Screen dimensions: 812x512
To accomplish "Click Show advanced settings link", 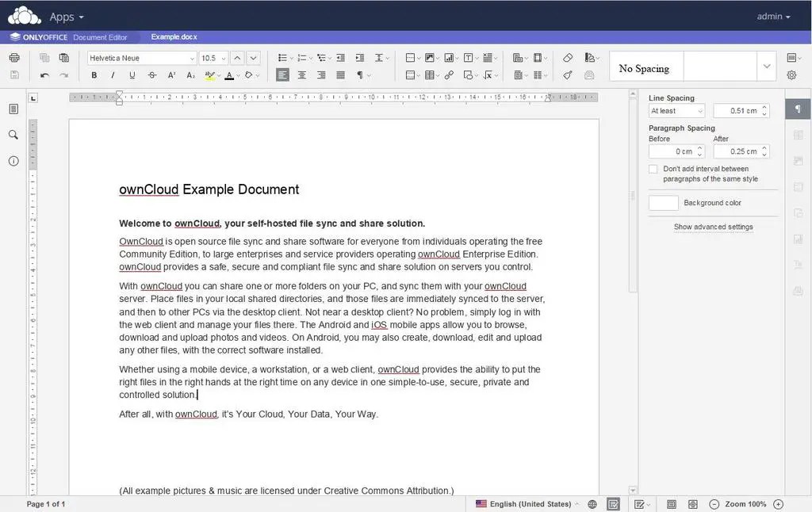I will tap(713, 227).
